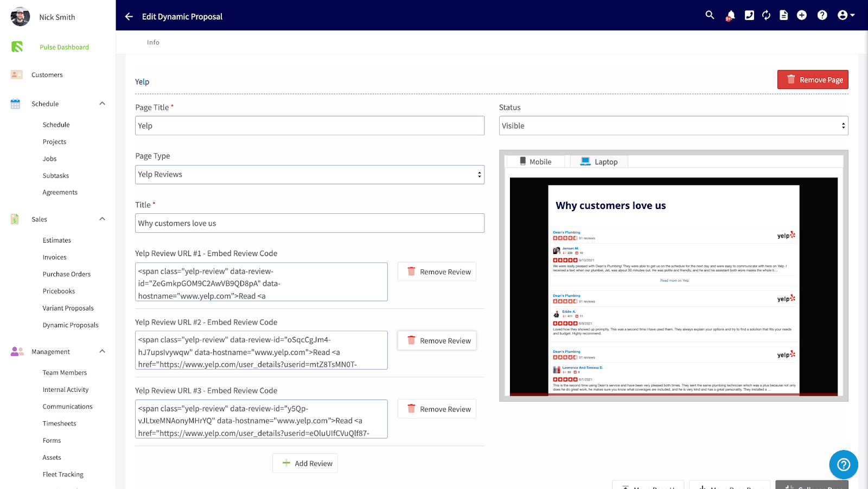Click the phone call icon in top bar
The width and height of the screenshot is (868, 489).
pyautogui.click(x=749, y=15)
